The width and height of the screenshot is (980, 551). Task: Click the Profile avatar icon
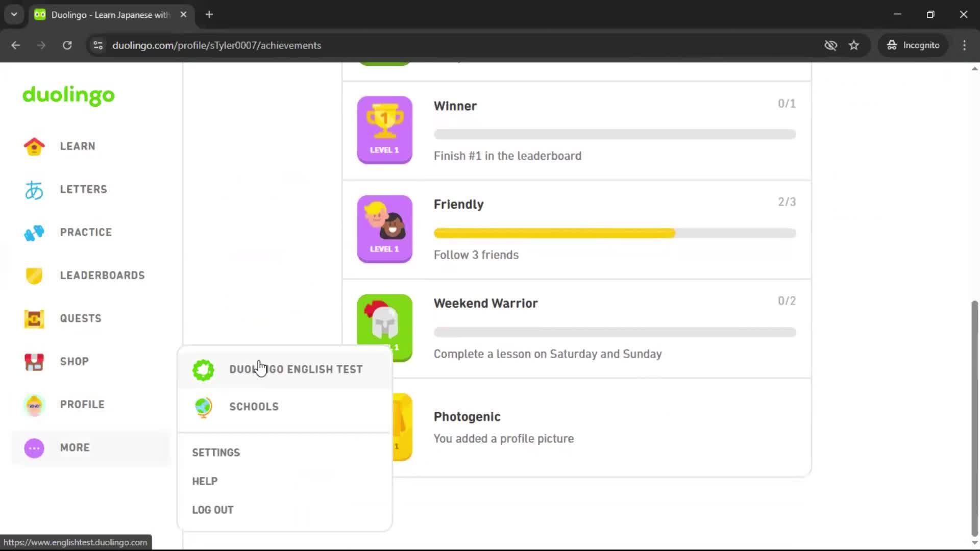(34, 404)
